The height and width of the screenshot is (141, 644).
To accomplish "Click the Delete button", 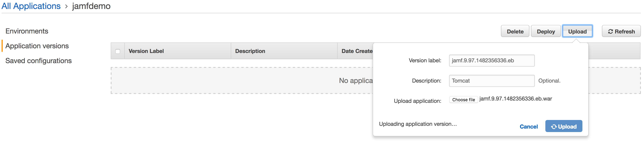I will (x=515, y=32).
